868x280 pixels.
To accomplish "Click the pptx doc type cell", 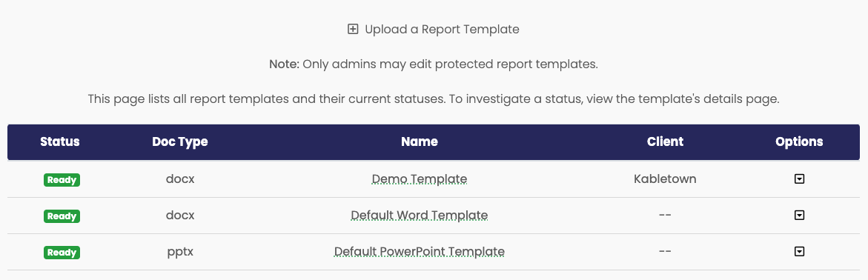I will (x=180, y=252).
